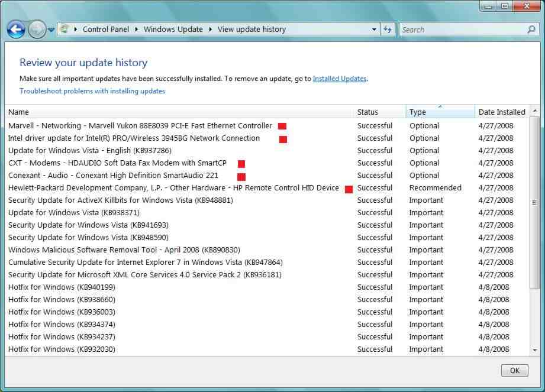This screenshot has width=545, height=392.
Task: Open the recent pages dropdown arrow
Action: click(51, 30)
